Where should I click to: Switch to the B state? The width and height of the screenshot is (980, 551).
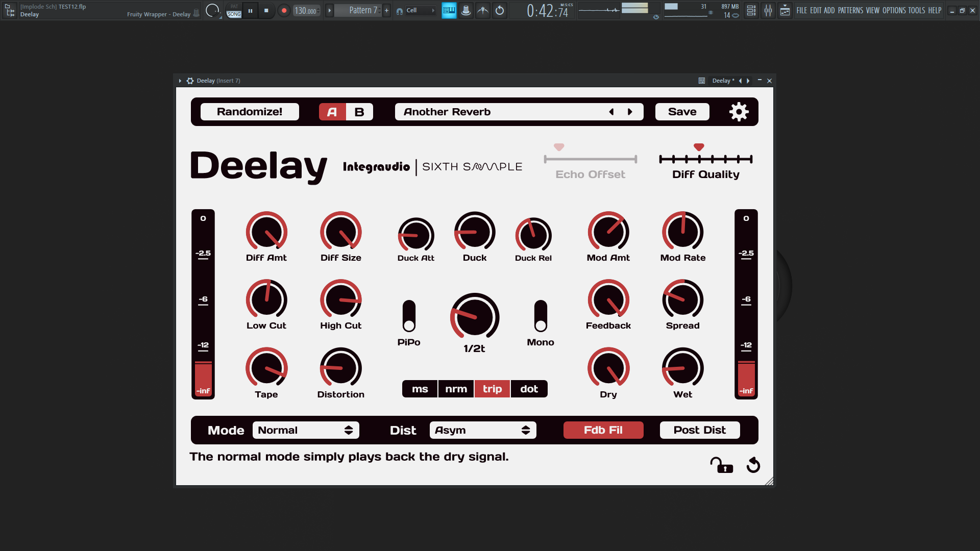(x=359, y=112)
